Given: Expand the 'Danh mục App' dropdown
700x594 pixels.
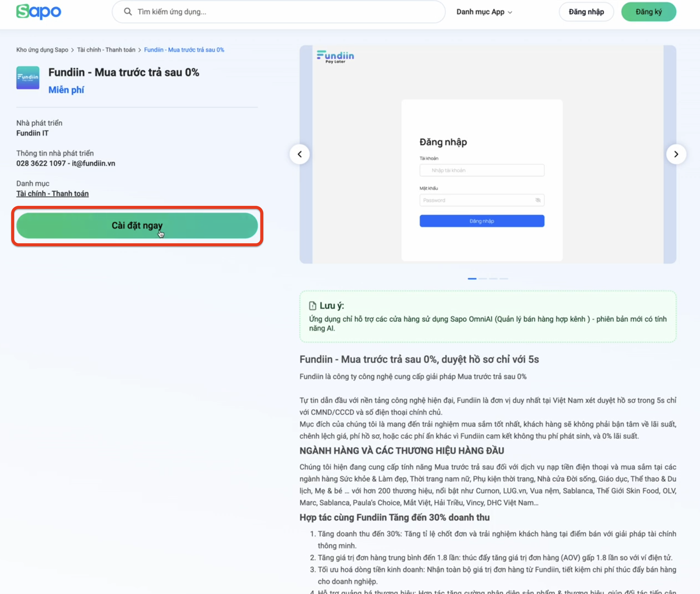Looking at the screenshot, I should (x=484, y=12).
